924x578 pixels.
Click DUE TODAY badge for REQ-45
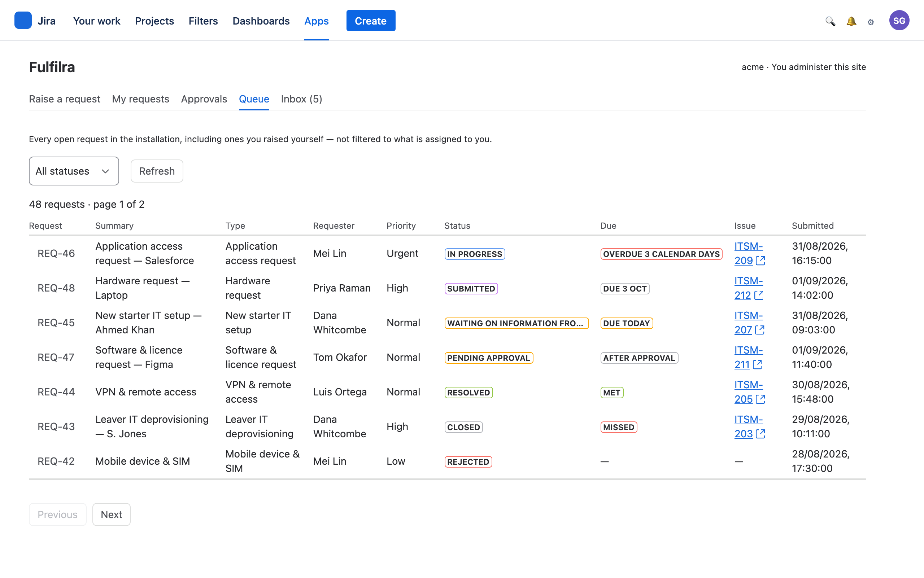coord(627,323)
